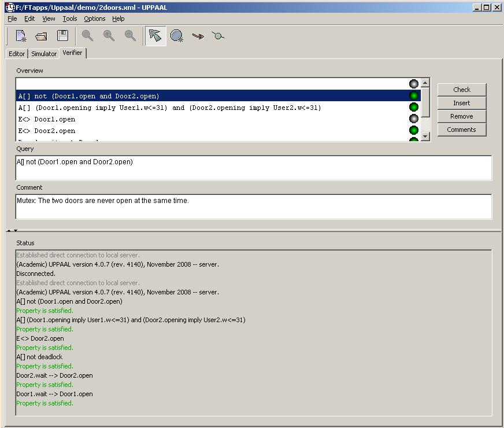Click the Open file folder icon

(41, 36)
